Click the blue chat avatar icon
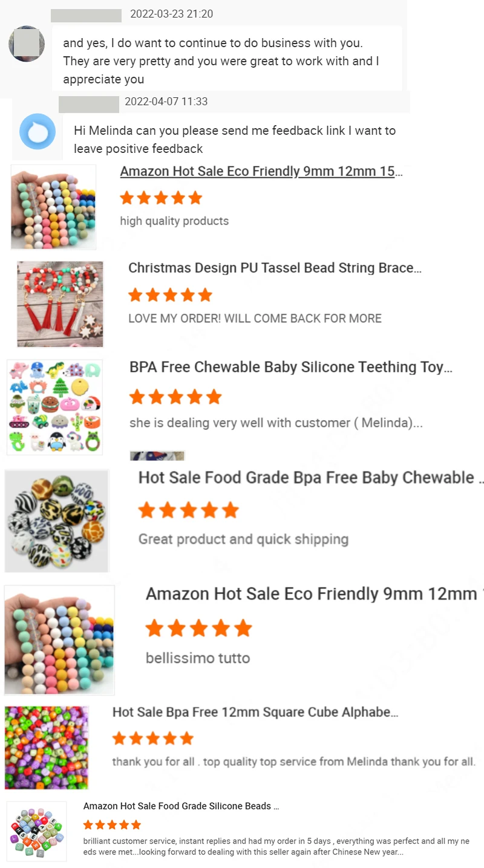Screen dimensions: 484x868 pyautogui.click(x=38, y=132)
